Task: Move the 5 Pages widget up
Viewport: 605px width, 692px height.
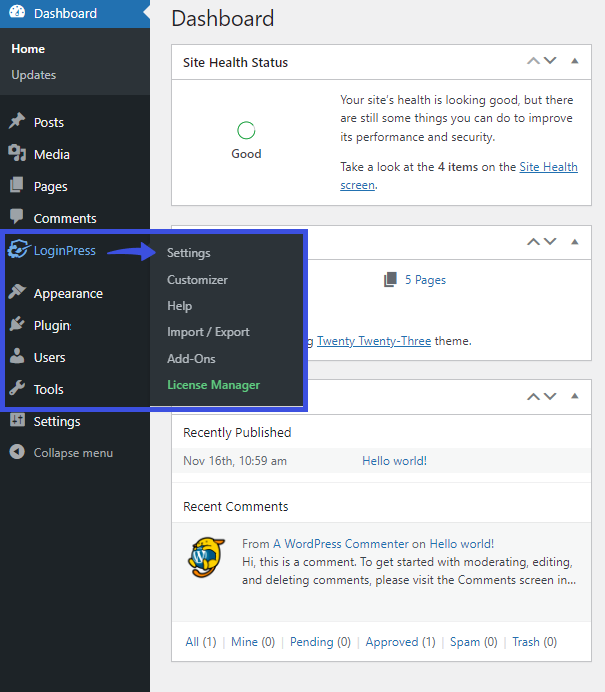Action: coord(534,242)
